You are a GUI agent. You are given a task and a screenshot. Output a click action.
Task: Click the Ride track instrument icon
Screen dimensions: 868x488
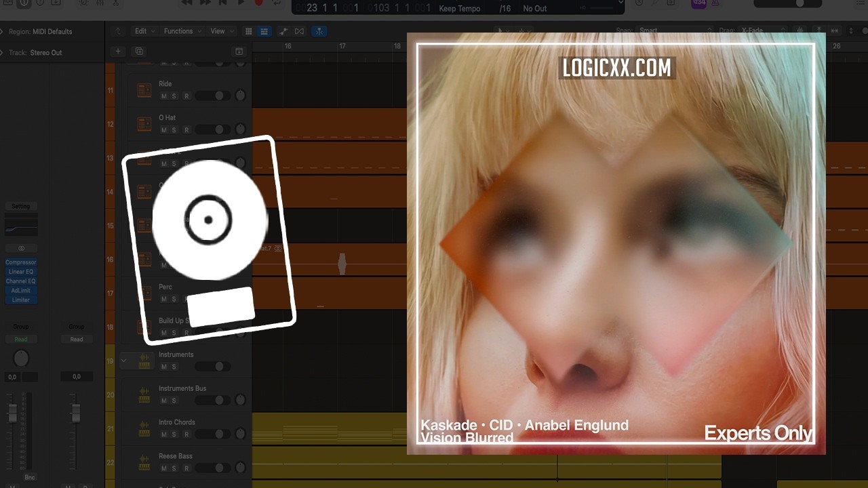click(x=144, y=90)
